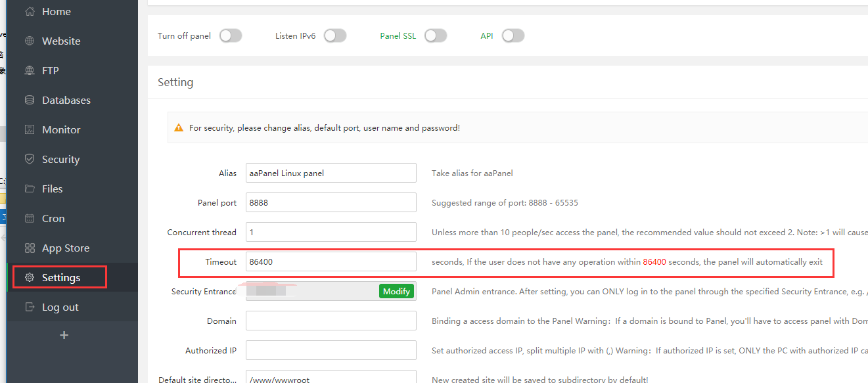Toggle the Turn off panel switch
The width and height of the screenshot is (868, 383).
(231, 36)
